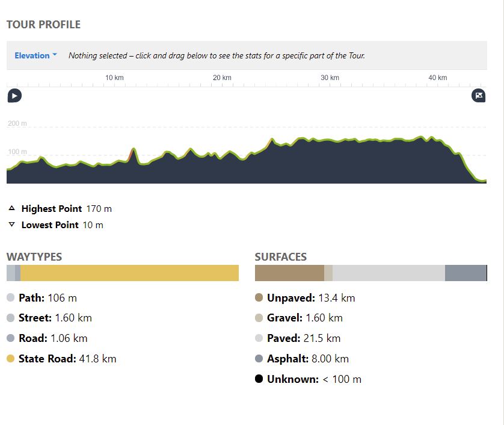Viewport: 504px width, 425px height.
Task: Click the finish flag icon at tour end
Action: coord(479,95)
